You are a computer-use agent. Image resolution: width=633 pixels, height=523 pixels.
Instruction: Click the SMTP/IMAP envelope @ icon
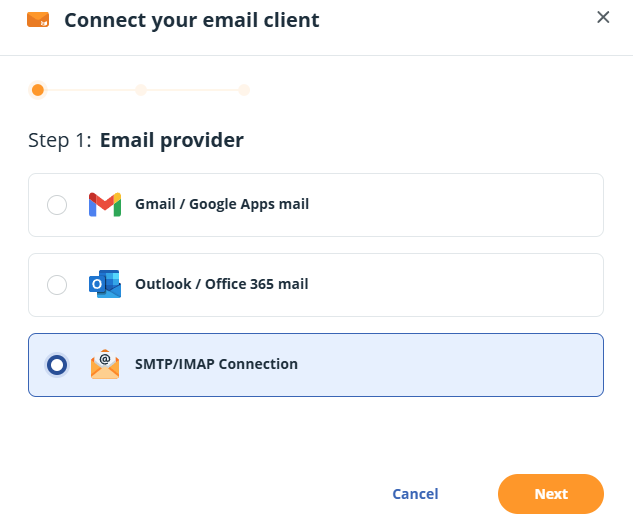(105, 364)
